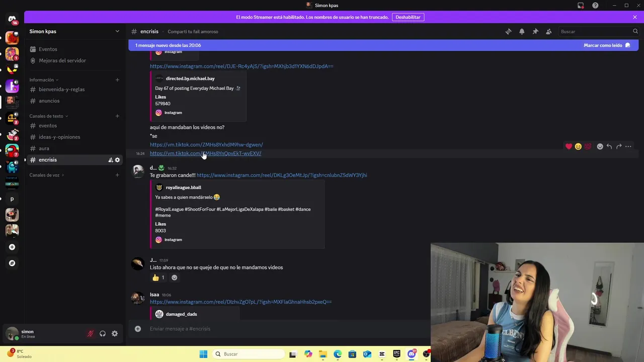Open instagram reel DlzhvZgO7pL link from Isaa
This screenshot has height=362, width=644.
click(240, 302)
